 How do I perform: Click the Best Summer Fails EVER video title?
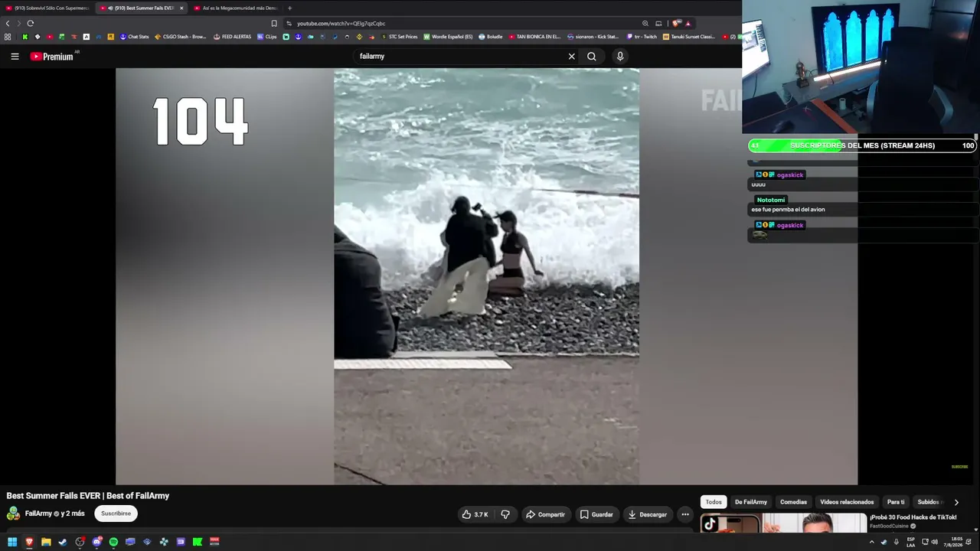tap(88, 496)
